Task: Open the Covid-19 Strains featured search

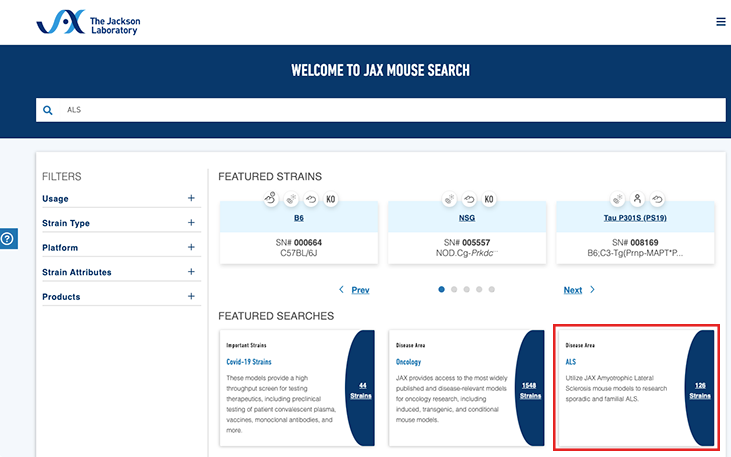Action: click(x=249, y=362)
